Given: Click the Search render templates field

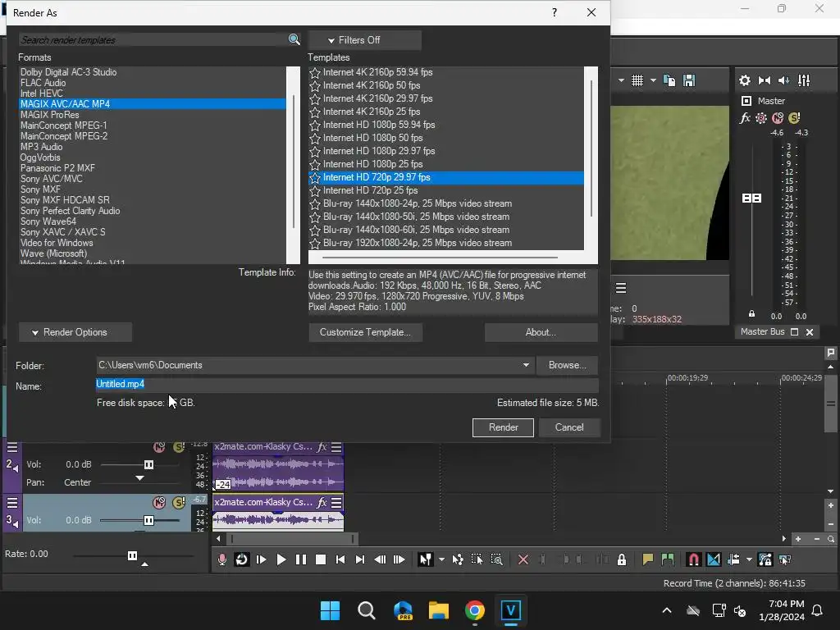Looking at the screenshot, I should point(153,39).
